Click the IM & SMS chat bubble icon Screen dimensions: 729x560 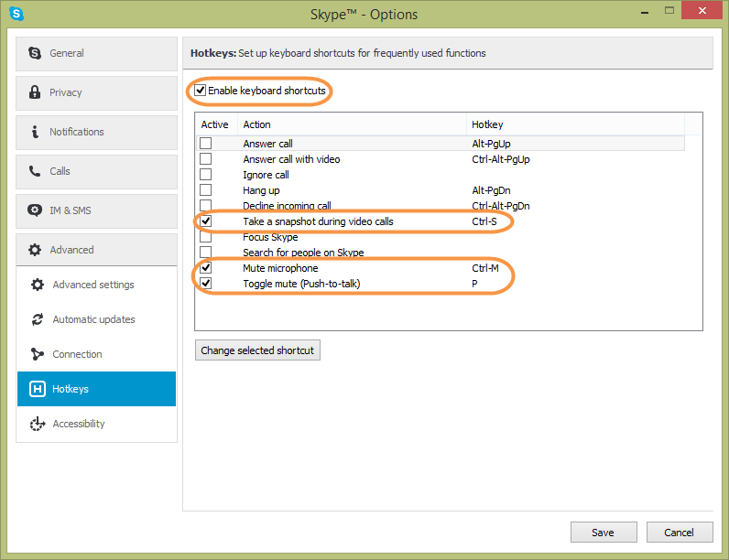(x=35, y=210)
